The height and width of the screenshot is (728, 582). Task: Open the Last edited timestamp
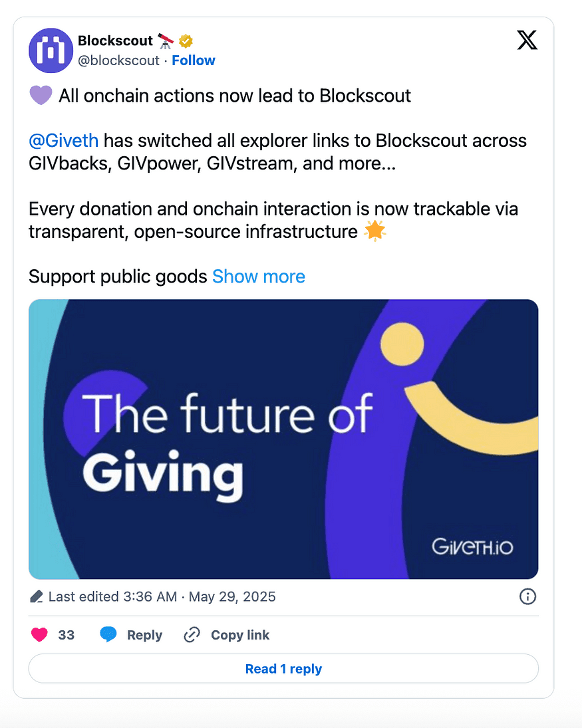[162, 596]
